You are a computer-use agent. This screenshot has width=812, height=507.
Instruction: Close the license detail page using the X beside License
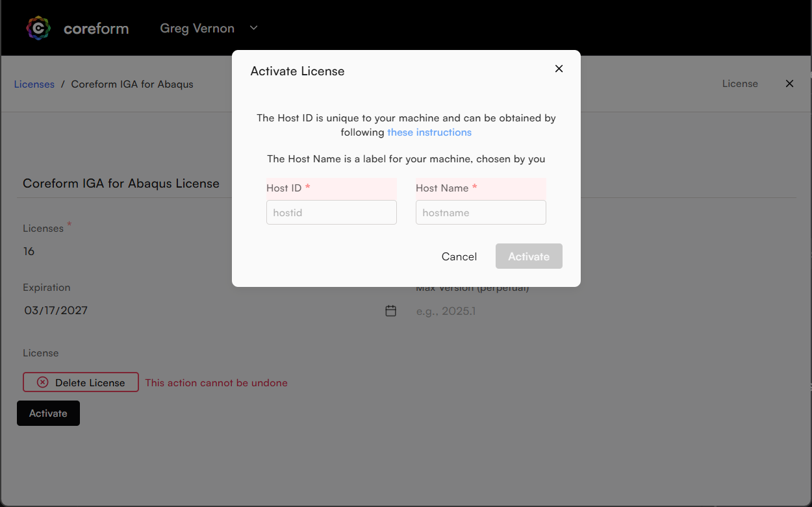(789, 84)
